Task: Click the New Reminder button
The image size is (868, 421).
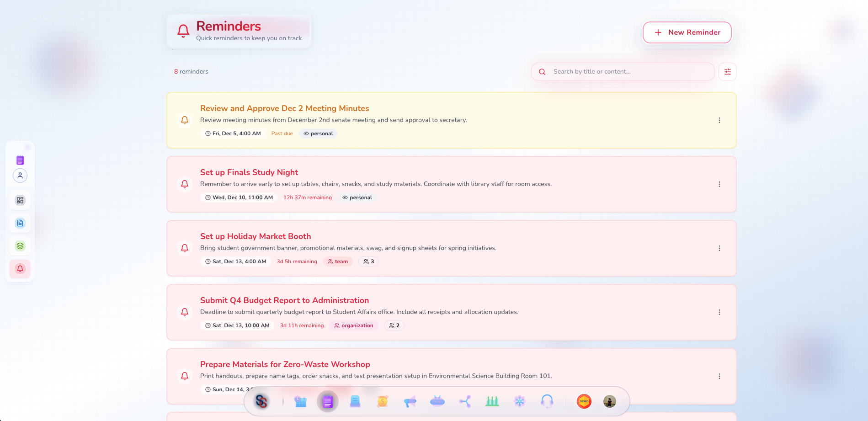Action: coord(687,32)
